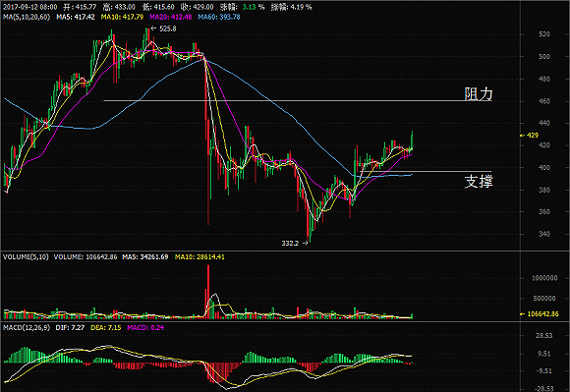The image size is (570, 392).
Task: Click the opening price 415.77
Action: (85, 7)
